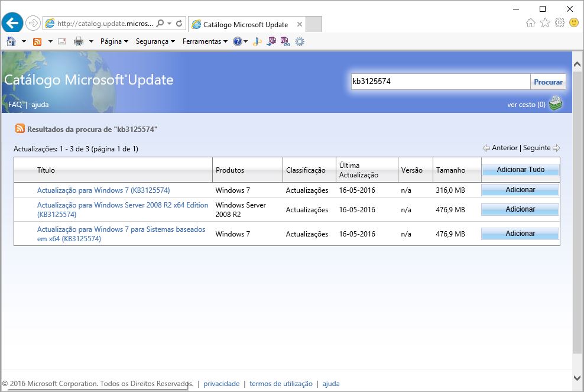Sort by the Versão column header
The height and width of the screenshot is (392, 584).
411,170
